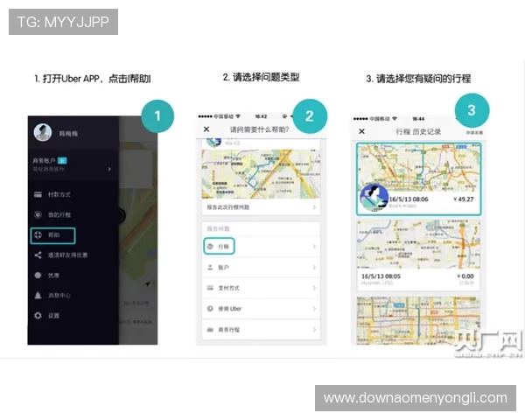Viewport: 525px width, 420px height.
Task: Click the 使用 Uber label
Action: click(229, 309)
